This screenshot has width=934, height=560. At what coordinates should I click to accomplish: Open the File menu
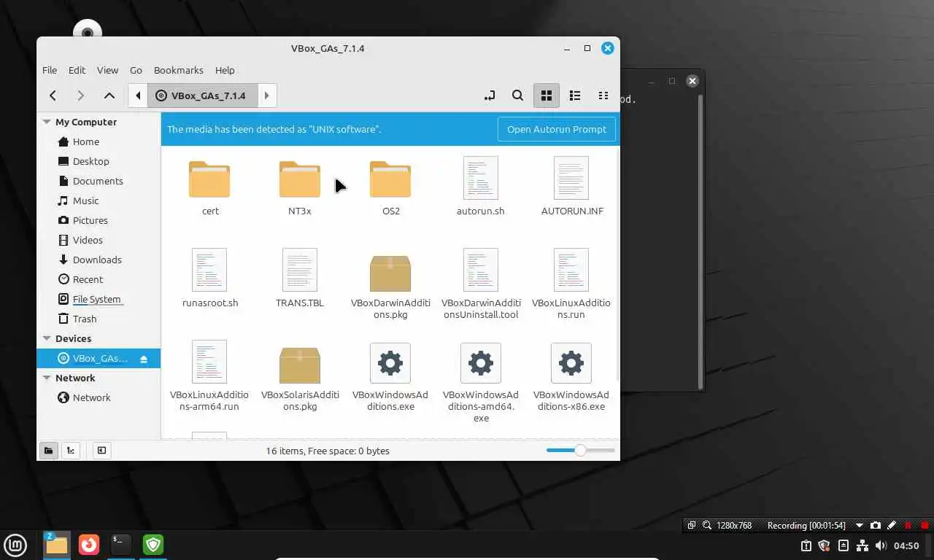pos(50,70)
